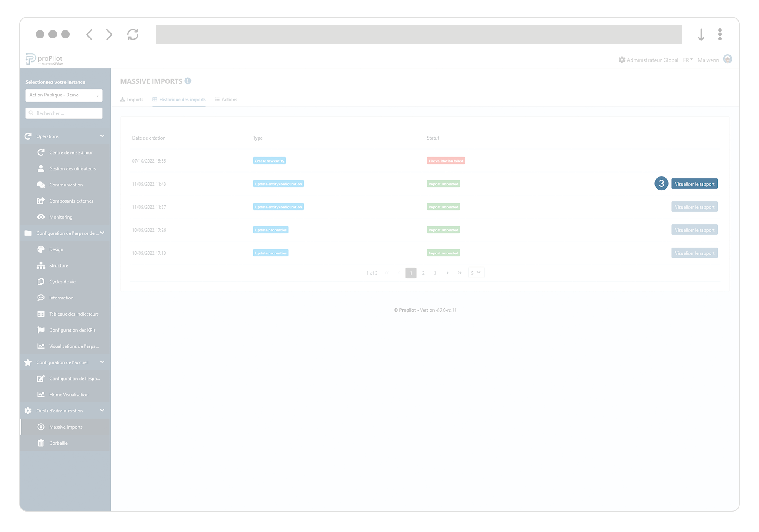Click the Configuration des KPIs flag icon

coord(41,330)
